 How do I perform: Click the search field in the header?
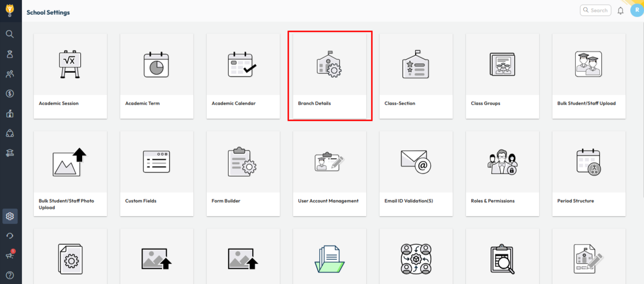click(596, 10)
